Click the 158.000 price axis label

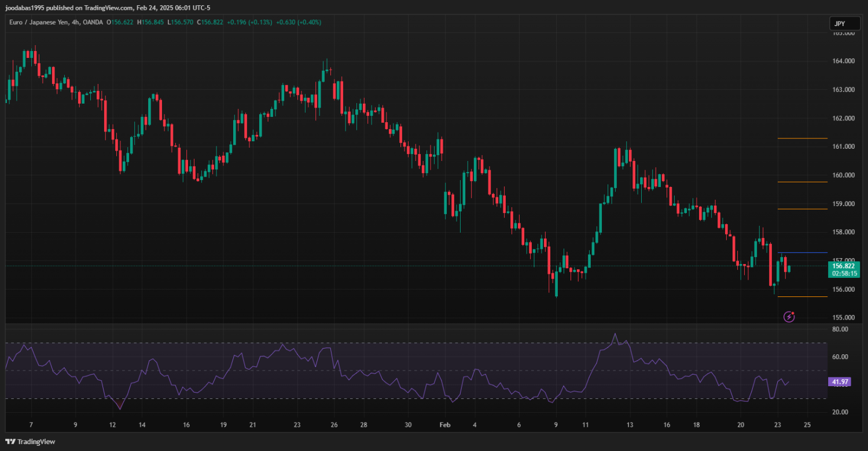pyautogui.click(x=843, y=232)
